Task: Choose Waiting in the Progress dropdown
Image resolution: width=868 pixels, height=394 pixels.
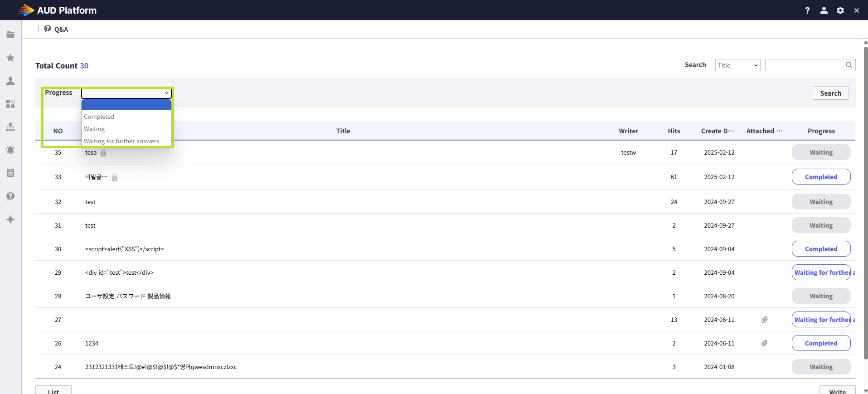Action: click(x=126, y=129)
